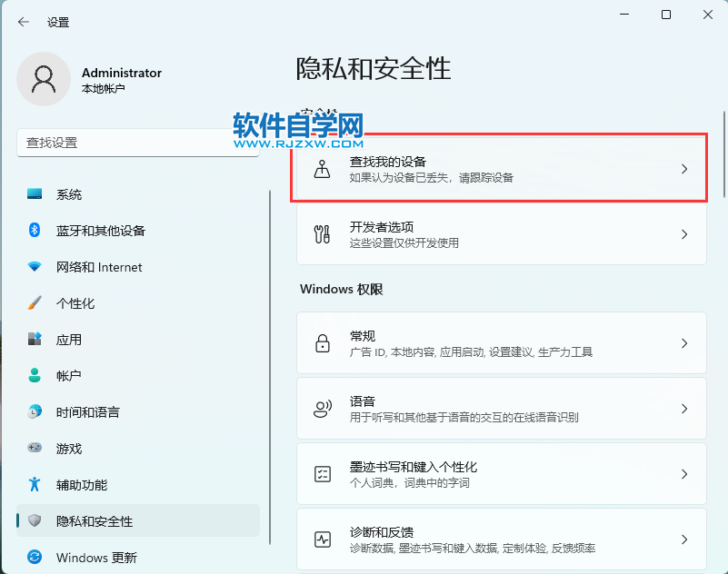The image size is (728, 574).
Task: Expand 查找我的设备 chevron arrow
Action: [683, 169]
